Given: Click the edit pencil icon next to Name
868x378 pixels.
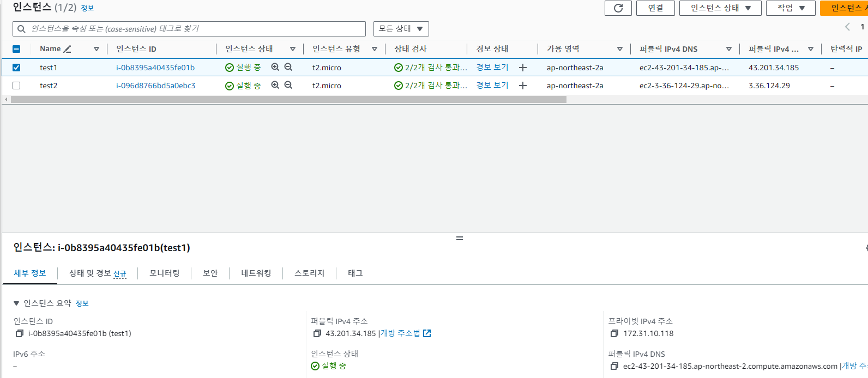Looking at the screenshot, I should [68, 49].
